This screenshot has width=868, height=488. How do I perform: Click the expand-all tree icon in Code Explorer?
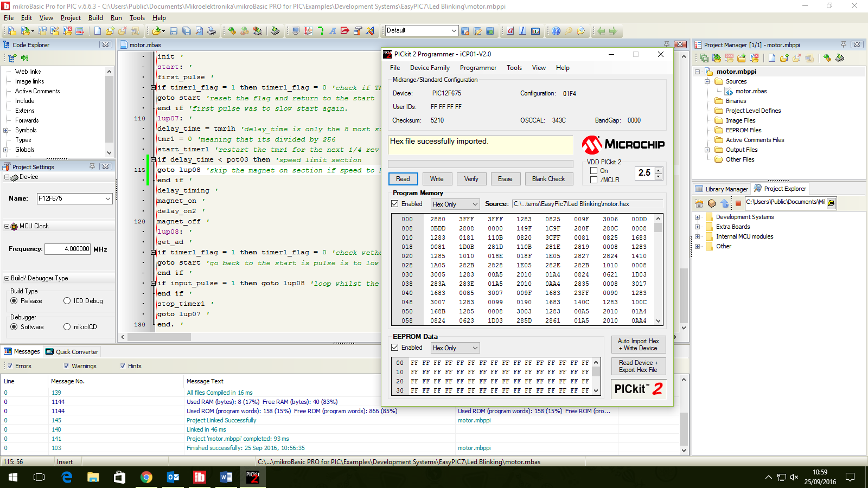point(12,57)
